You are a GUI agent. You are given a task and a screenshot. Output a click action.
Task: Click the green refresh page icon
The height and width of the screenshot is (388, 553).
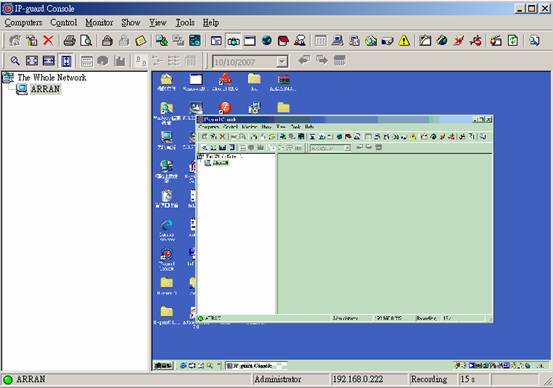click(x=513, y=41)
